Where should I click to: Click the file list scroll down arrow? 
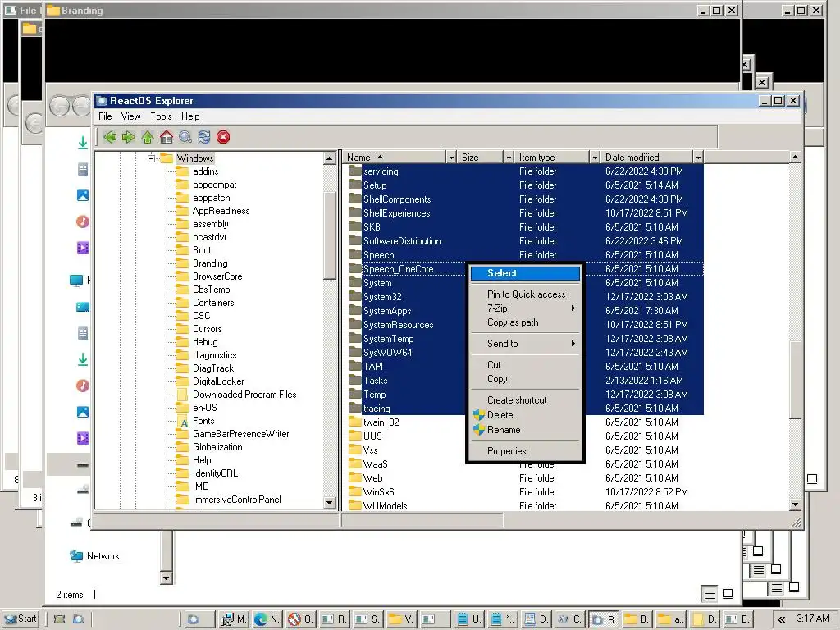pyautogui.click(x=795, y=504)
